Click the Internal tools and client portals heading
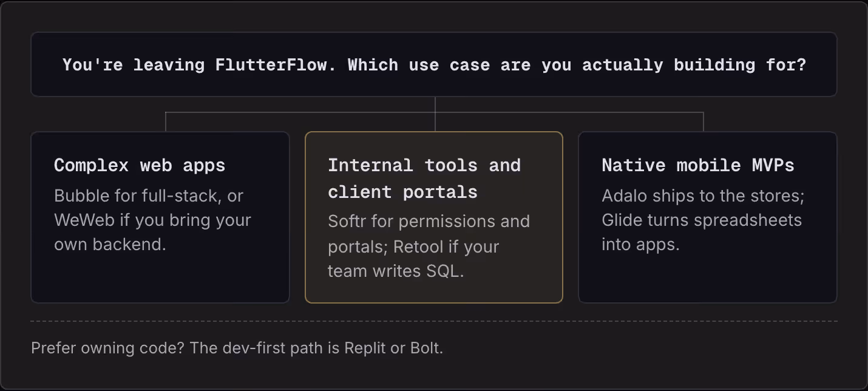Viewport: 868px width, 391px height. [x=424, y=178]
